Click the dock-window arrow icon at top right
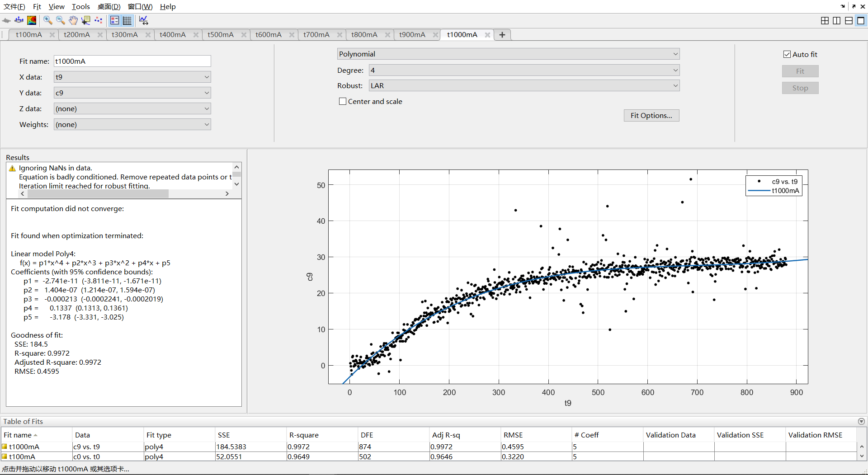This screenshot has width=868, height=475. (843, 6)
